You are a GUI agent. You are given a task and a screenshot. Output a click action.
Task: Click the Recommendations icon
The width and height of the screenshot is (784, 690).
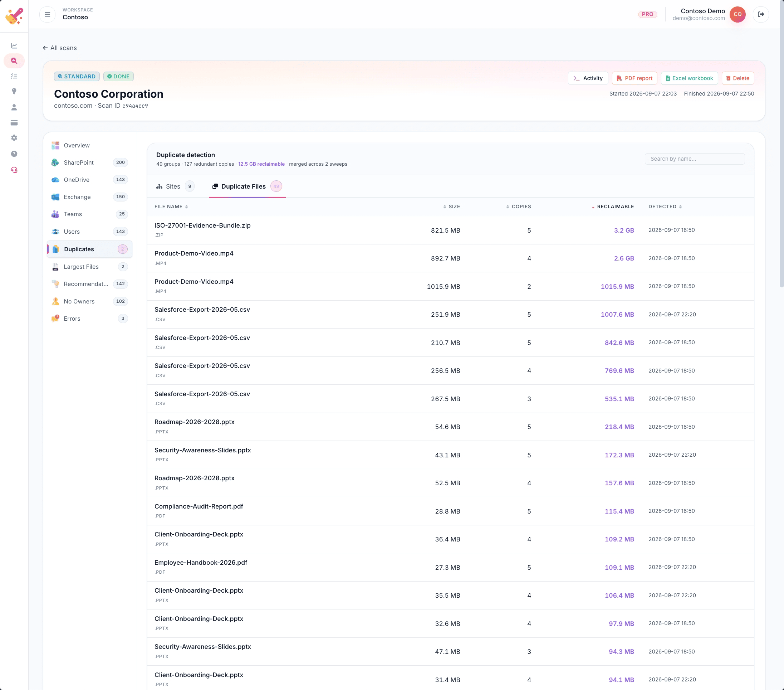[x=55, y=284]
